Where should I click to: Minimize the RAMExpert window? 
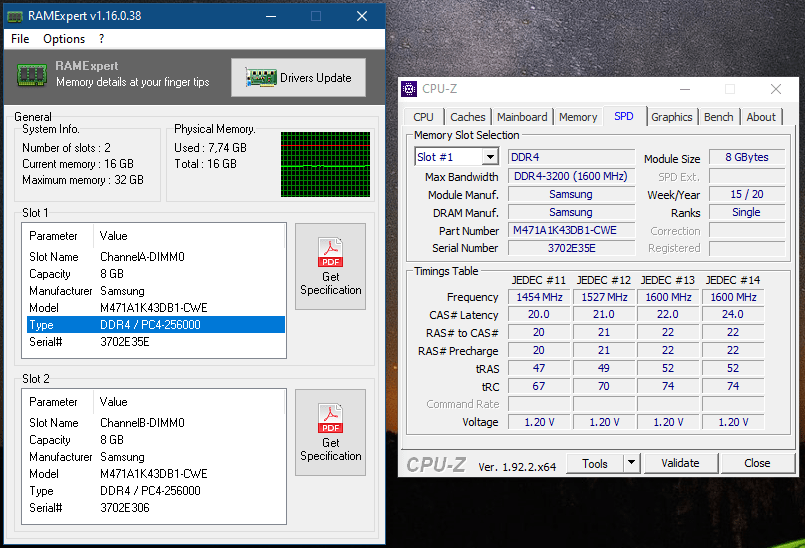pyautogui.click(x=271, y=16)
